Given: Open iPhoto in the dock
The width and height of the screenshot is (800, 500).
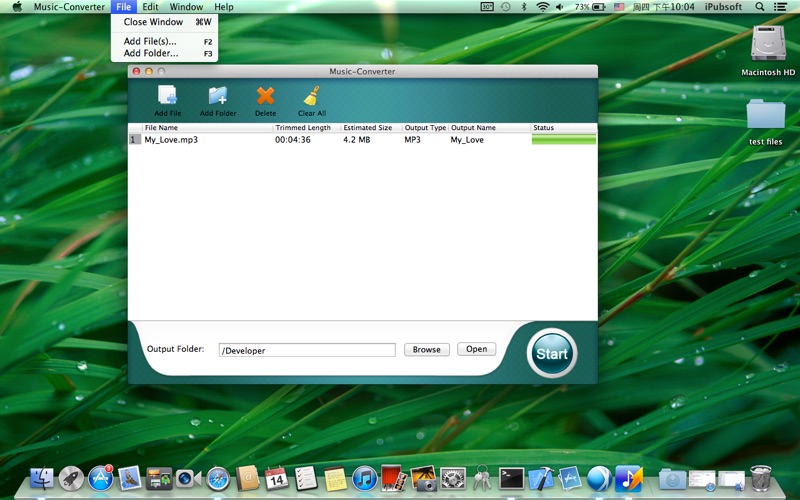Looking at the screenshot, I should [x=423, y=479].
